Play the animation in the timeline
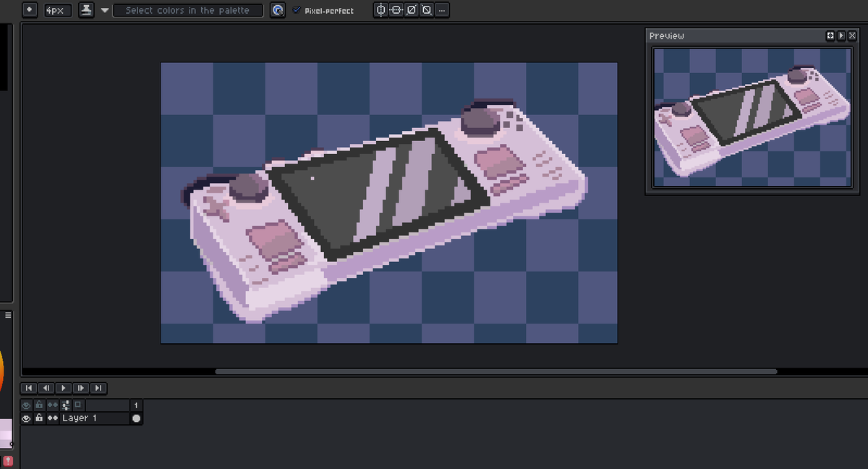Viewport: 868px width, 469px height. click(64, 388)
